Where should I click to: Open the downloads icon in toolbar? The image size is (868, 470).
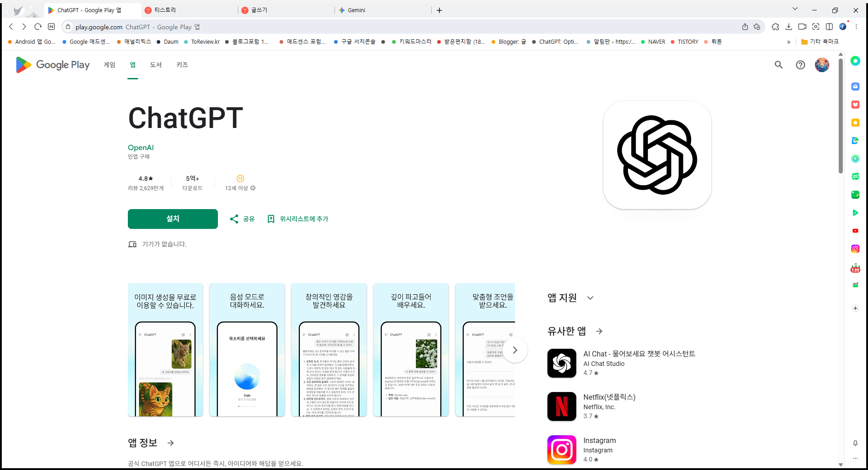[789, 27]
